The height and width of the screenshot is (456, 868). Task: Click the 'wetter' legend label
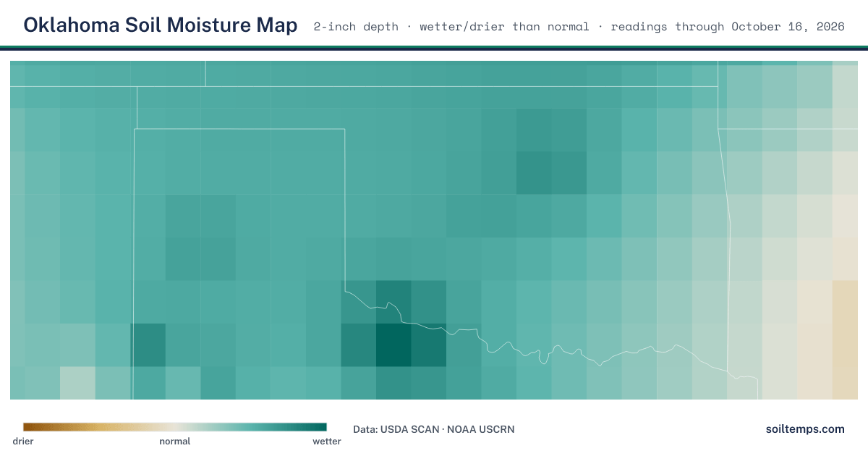pos(327,441)
